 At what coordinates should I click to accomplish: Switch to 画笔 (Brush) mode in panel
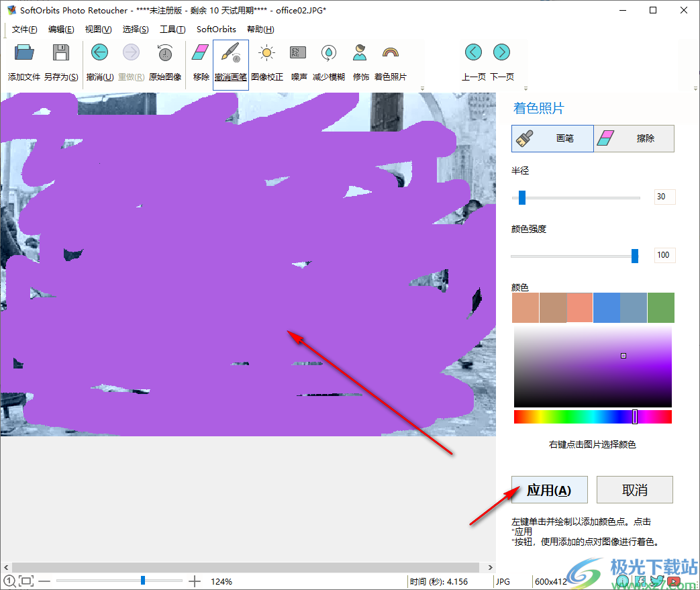552,138
